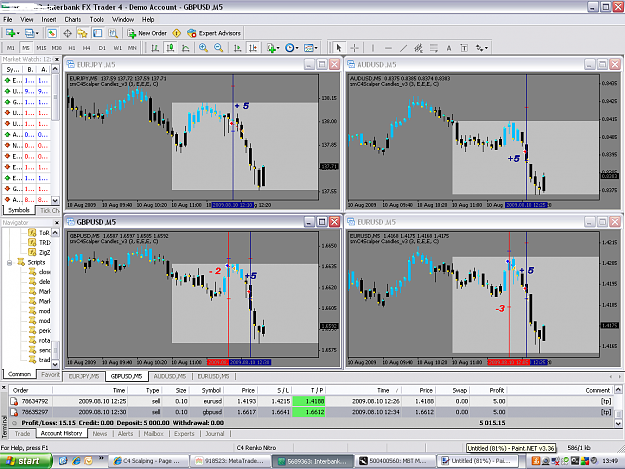Select order 78635297 history row
Image resolution: width=625 pixels, height=469 pixels.
pyautogui.click(x=311, y=412)
